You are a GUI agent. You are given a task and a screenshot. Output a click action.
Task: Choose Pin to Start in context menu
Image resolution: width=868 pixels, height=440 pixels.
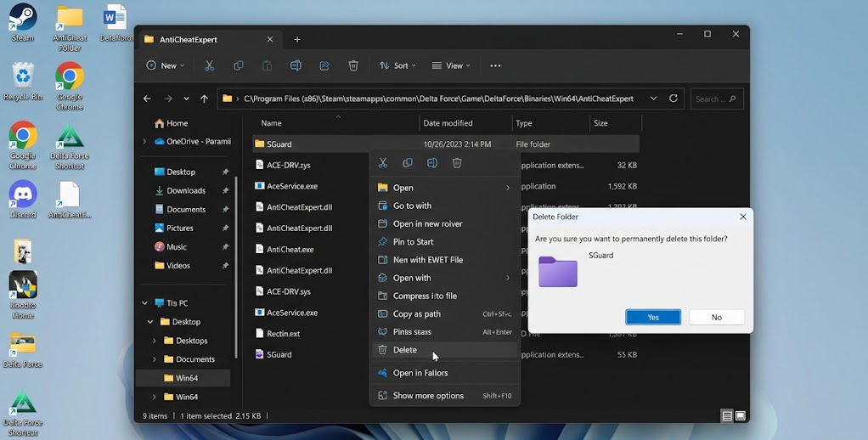click(x=444, y=242)
